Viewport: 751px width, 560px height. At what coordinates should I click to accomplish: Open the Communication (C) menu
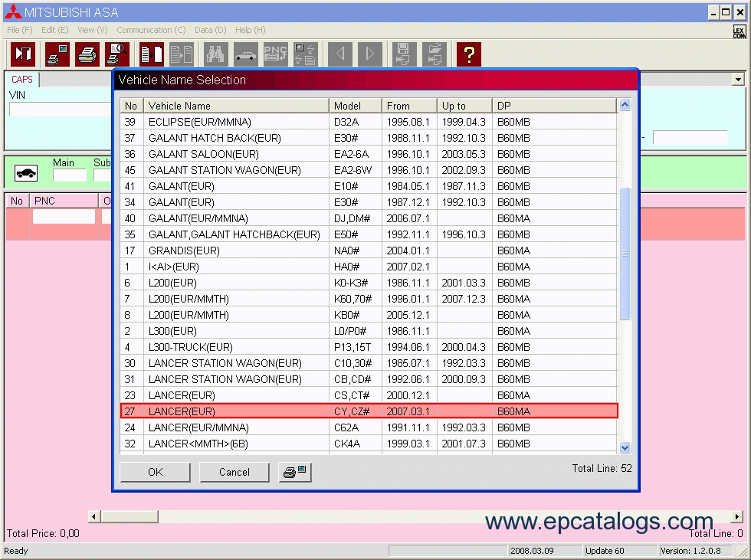tap(151, 30)
